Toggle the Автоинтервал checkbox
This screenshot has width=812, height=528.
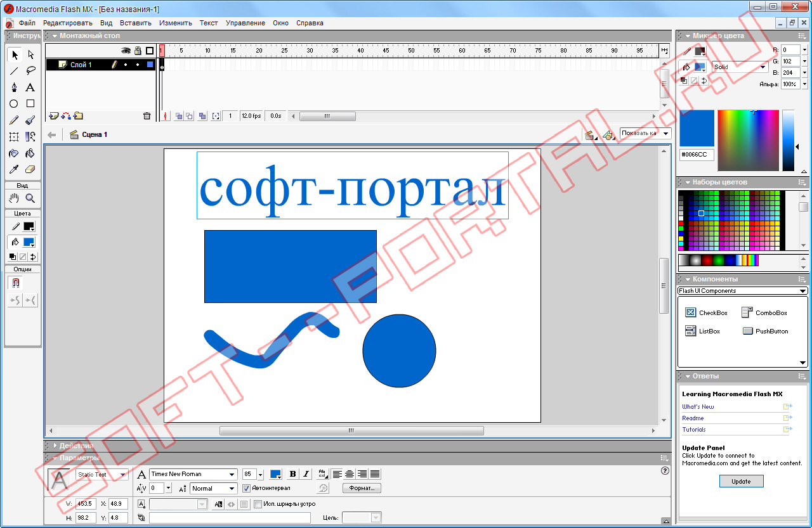(x=246, y=488)
